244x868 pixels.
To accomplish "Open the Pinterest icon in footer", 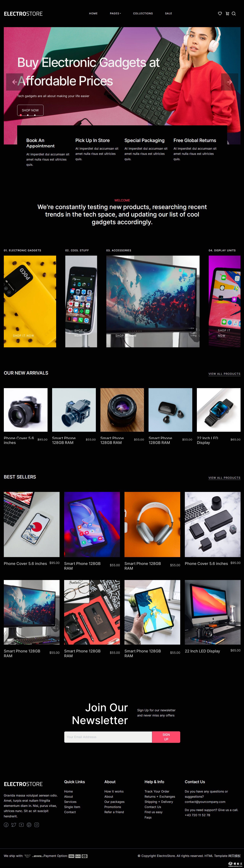I will [x=29, y=825].
